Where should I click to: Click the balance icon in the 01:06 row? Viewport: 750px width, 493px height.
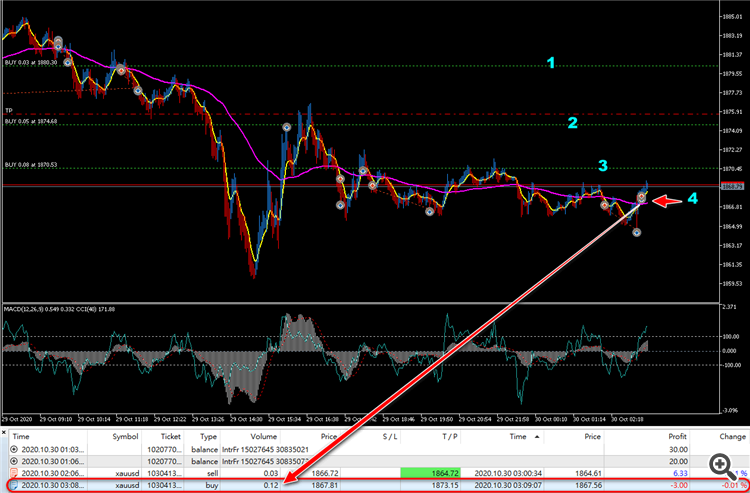pyautogui.click(x=14, y=461)
